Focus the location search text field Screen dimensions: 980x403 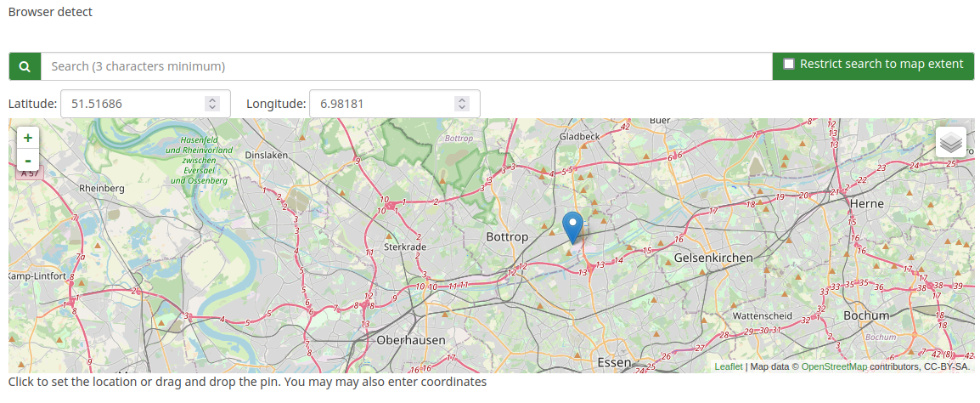[406, 66]
